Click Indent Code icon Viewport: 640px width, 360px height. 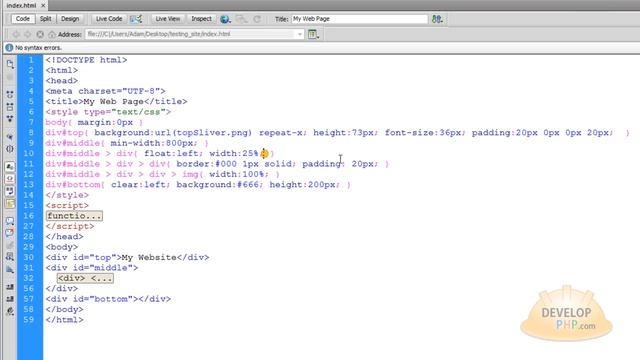point(10,287)
